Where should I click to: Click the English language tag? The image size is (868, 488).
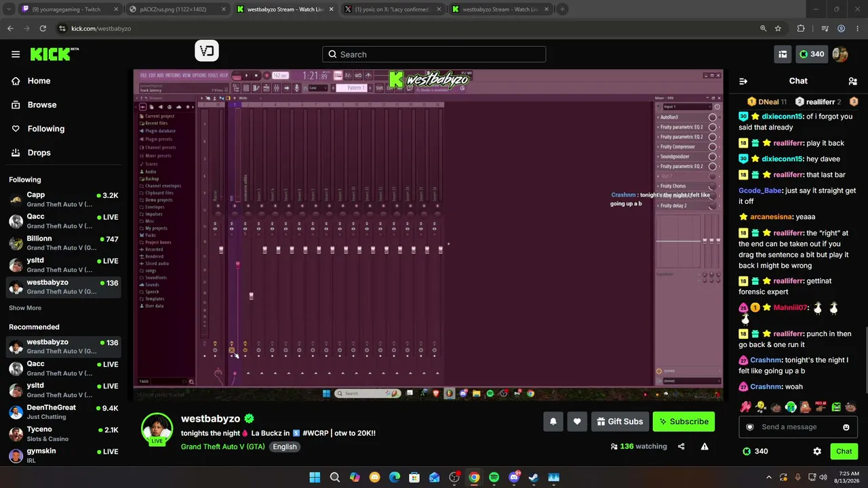click(285, 447)
